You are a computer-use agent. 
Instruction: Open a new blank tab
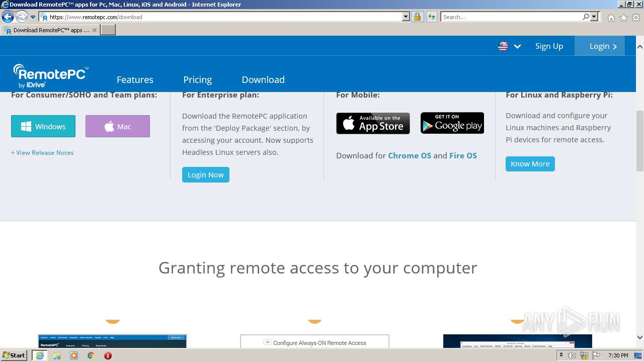(108, 30)
